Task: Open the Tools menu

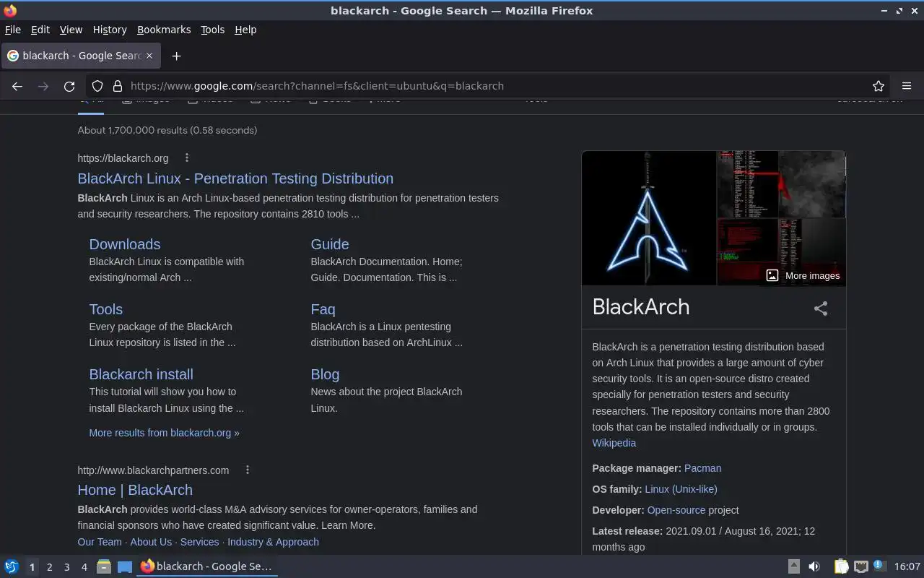Action: click(x=212, y=30)
